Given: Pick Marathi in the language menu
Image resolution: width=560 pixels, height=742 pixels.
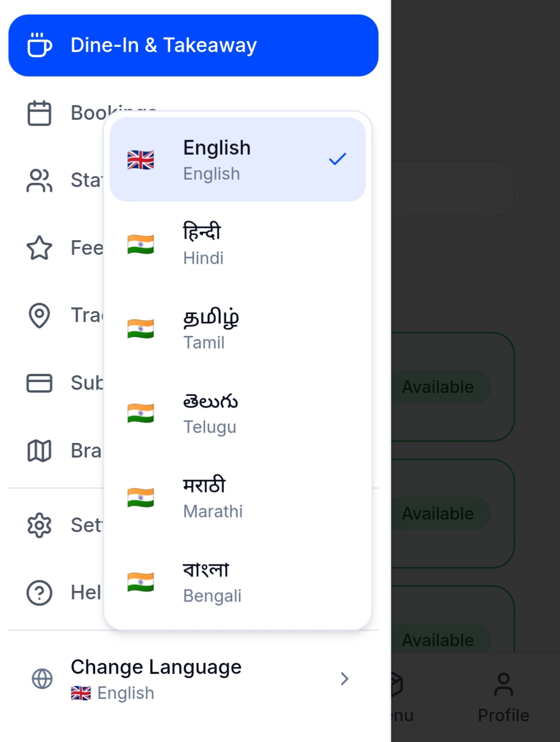Looking at the screenshot, I should point(238,498).
